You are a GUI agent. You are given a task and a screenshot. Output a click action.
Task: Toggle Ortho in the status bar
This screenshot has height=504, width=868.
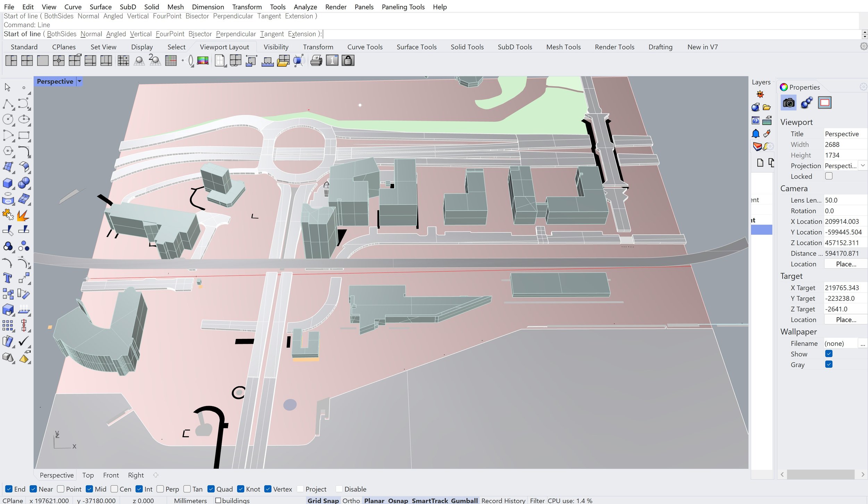click(351, 501)
